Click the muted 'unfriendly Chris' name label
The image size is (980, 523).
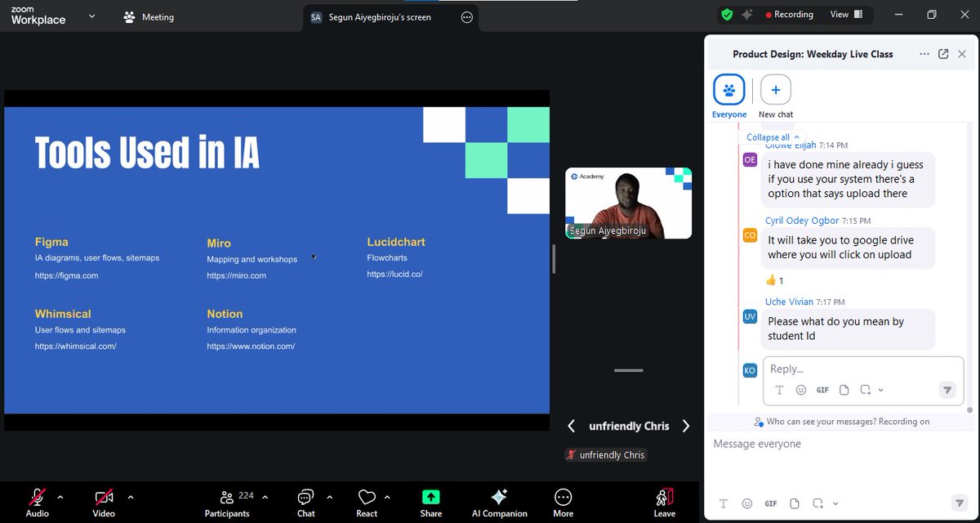(606, 454)
